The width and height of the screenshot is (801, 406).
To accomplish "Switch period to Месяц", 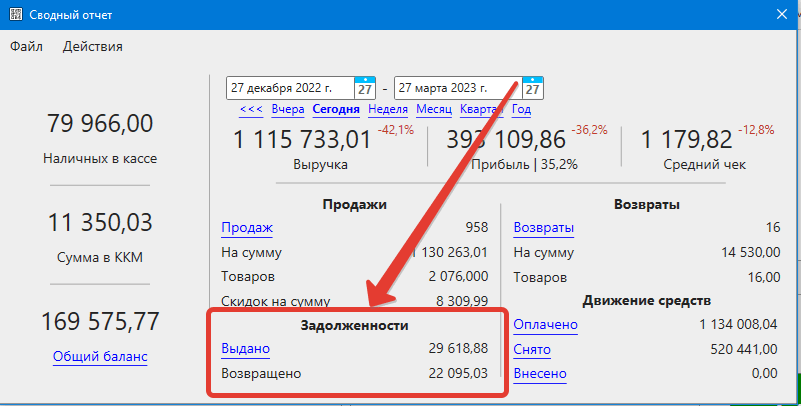I will [434, 110].
